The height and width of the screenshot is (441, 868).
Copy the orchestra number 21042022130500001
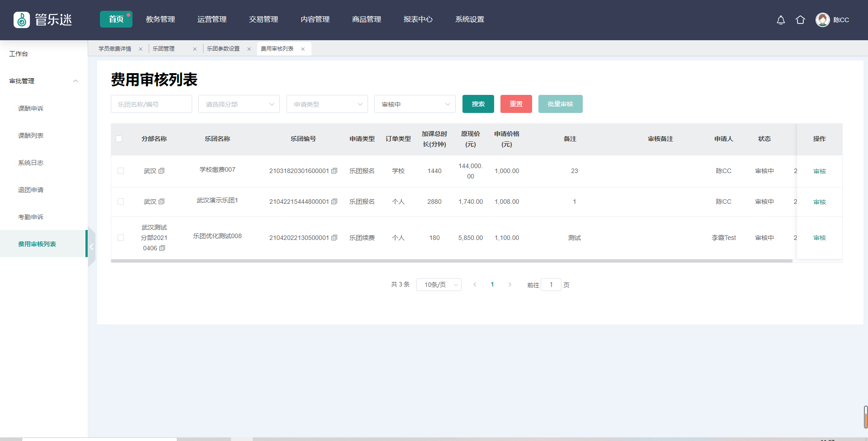(x=335, y=238)
